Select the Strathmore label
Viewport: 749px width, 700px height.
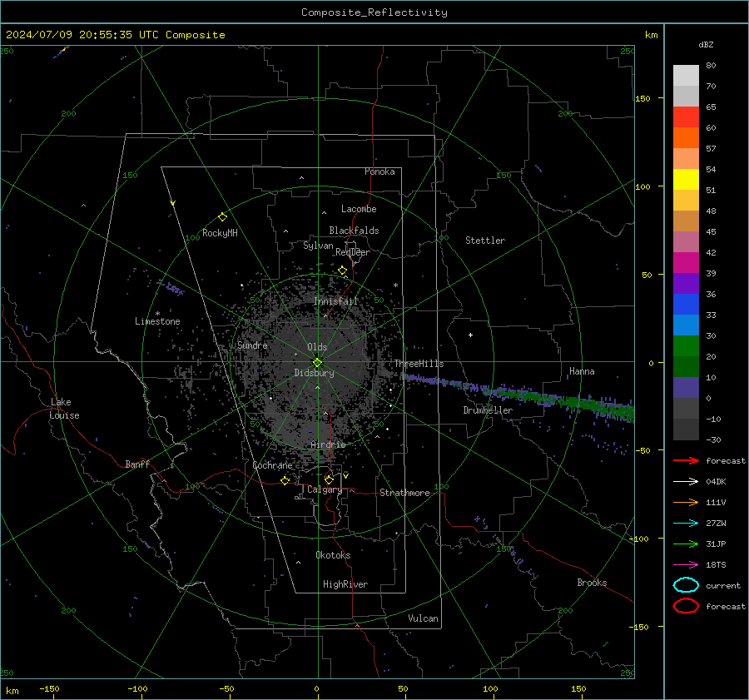pos(404,493)
